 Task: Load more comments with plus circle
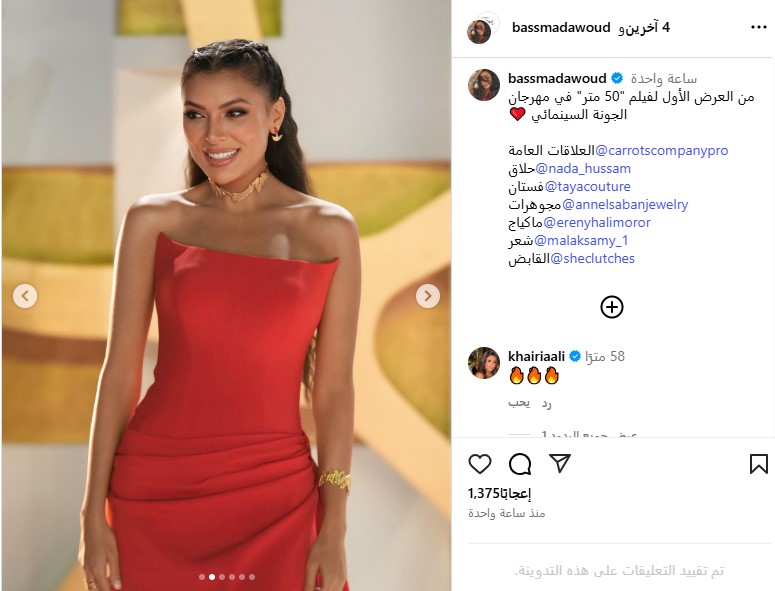[612, 307]
